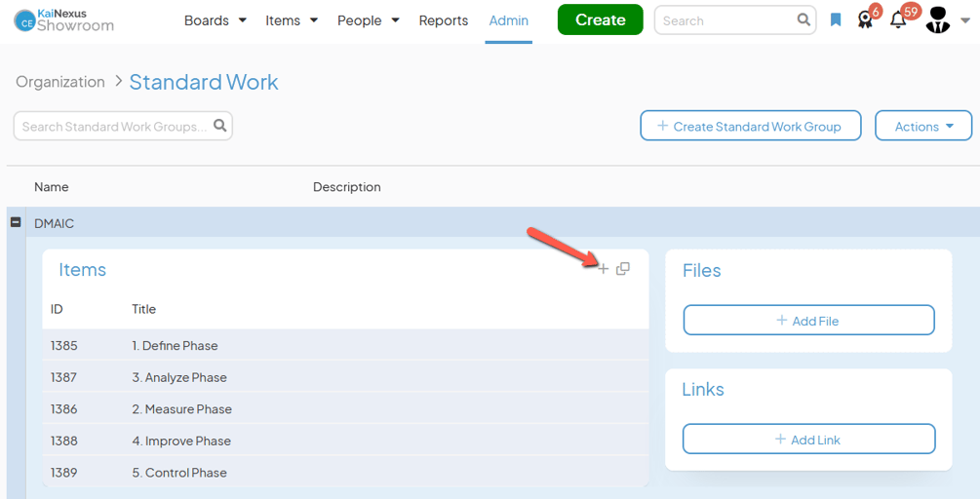Image resolution: width=980 pixels, height=499 pixels.
Task: Open the 1. Define Phase item
Action: pyautogui.click(x=175, y=345)
